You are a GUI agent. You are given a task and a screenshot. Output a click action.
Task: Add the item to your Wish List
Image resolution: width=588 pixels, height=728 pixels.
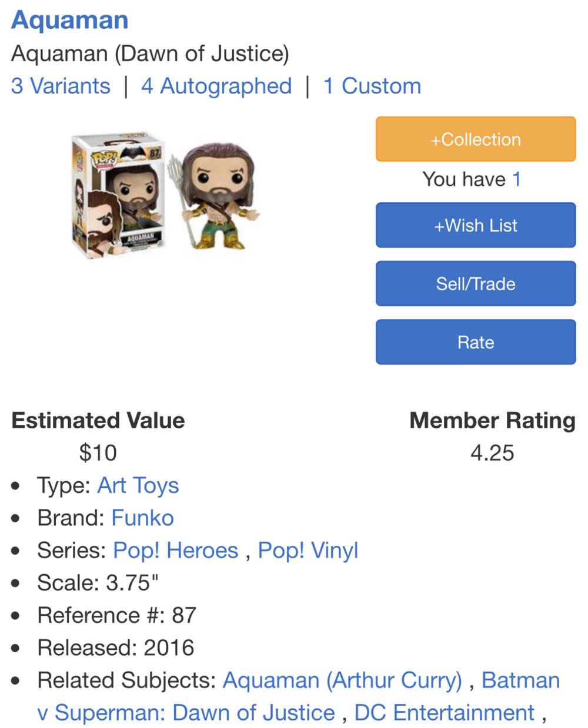(475, 225)
